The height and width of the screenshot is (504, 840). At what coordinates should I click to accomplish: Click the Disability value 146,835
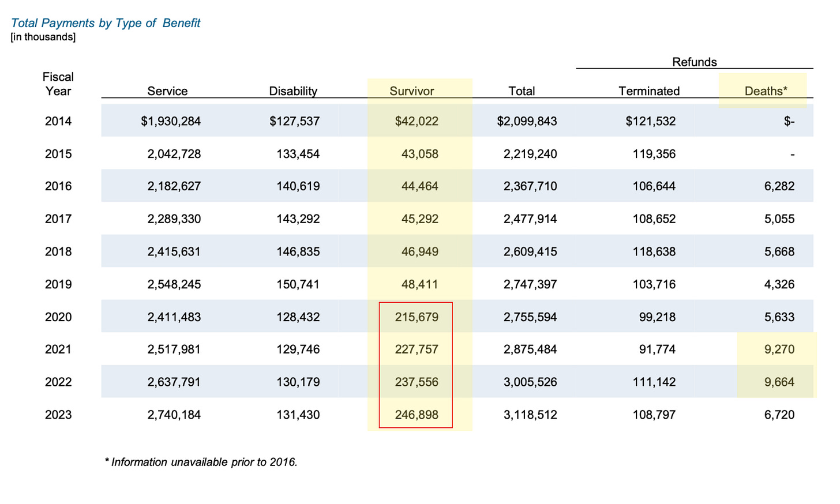coord(298,251)
